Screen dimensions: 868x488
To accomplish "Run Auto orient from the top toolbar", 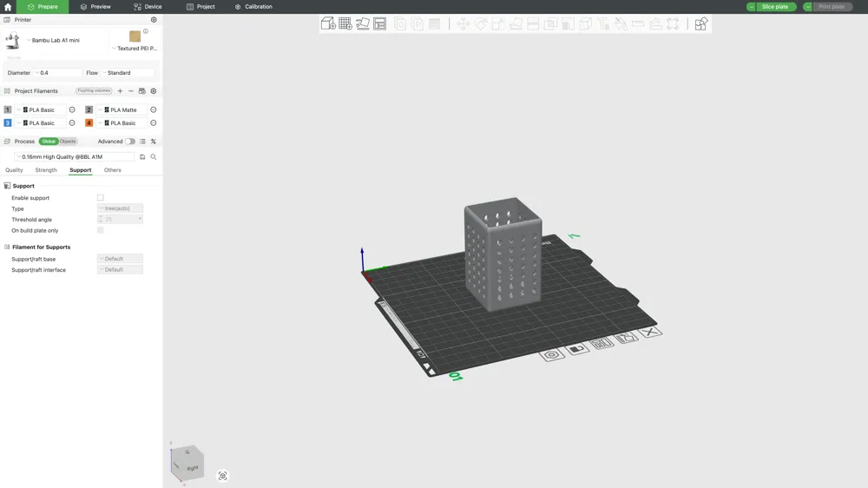I will click(x=363, y=23).
